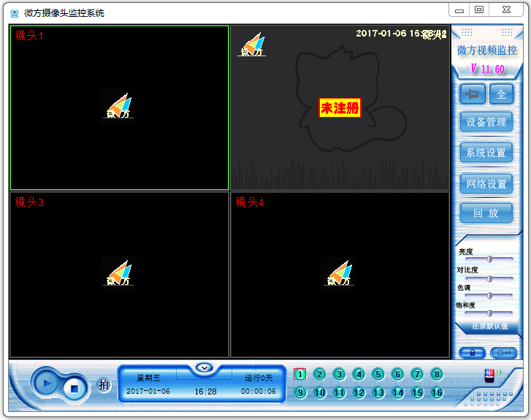
Task: Click the play button in bottom controls
Action: [x=47, y=383]
